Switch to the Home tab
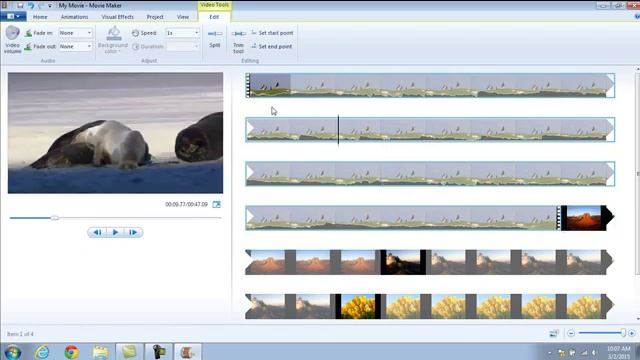The width and height of the screenshot is (640, 360). pos(40,17)
